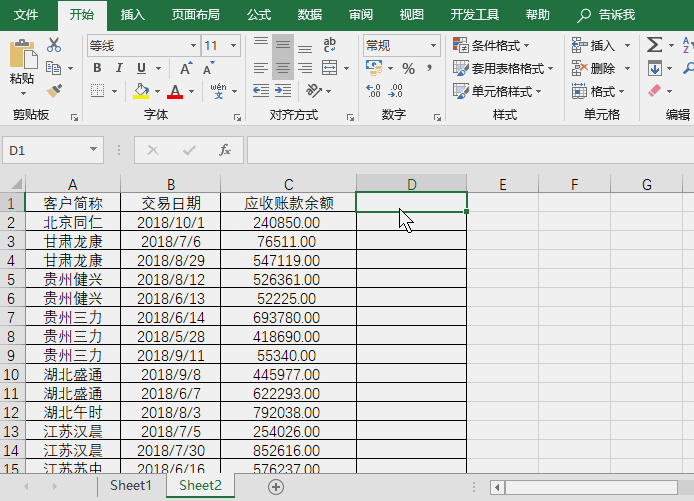Click the Increase Decimal icon
The height and width of the screenshot is (501, 694).
tap(373, 91)
